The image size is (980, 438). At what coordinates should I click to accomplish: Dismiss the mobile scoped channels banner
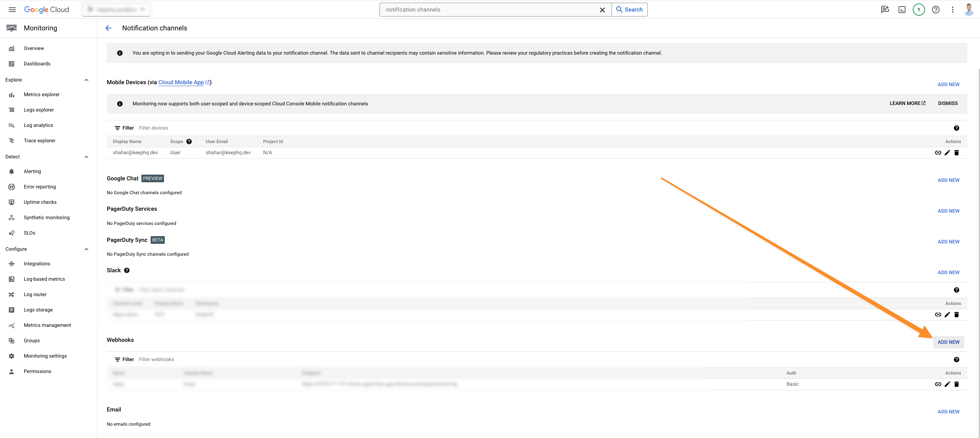948,103
